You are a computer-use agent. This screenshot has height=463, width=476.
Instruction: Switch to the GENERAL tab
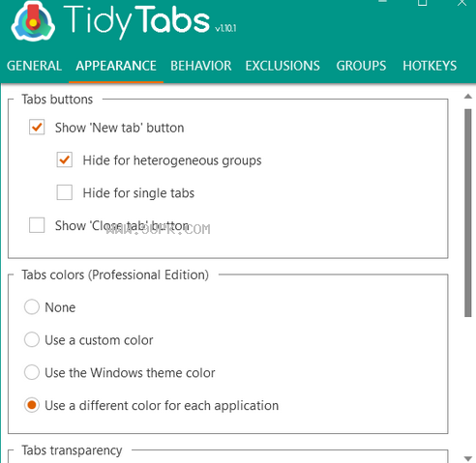pos(34,66)
